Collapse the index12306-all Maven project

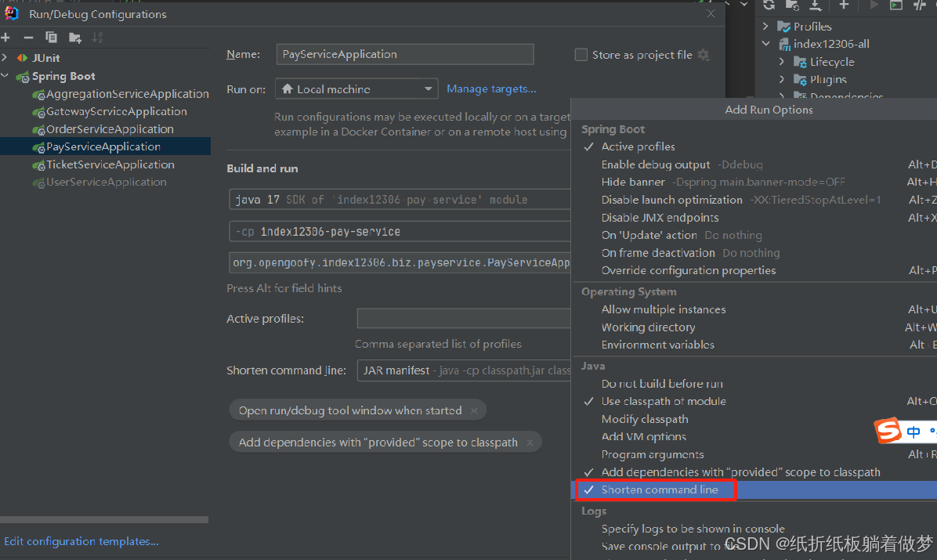click(766, 43)
